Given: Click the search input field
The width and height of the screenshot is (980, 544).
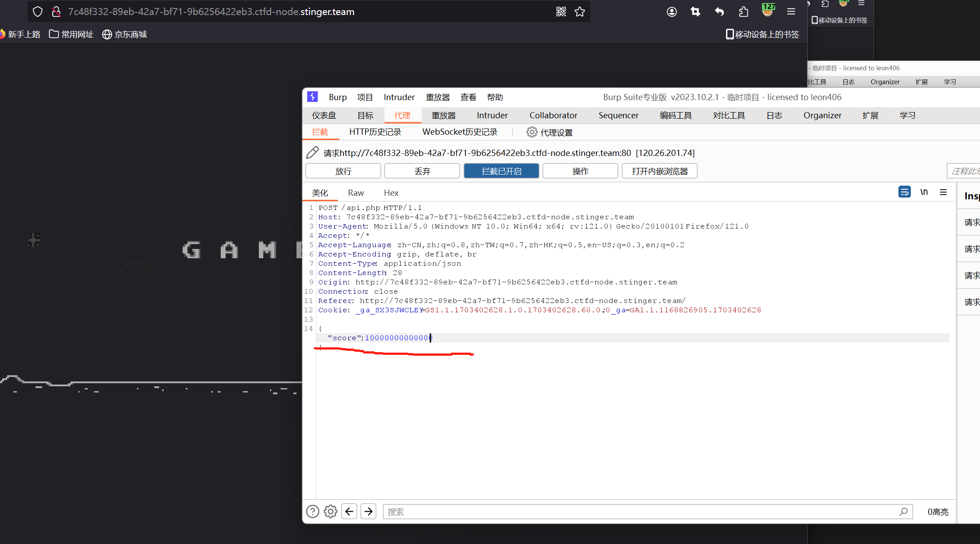Looking at the screenshot, I should pyautogui.click(x=638, y=512).
